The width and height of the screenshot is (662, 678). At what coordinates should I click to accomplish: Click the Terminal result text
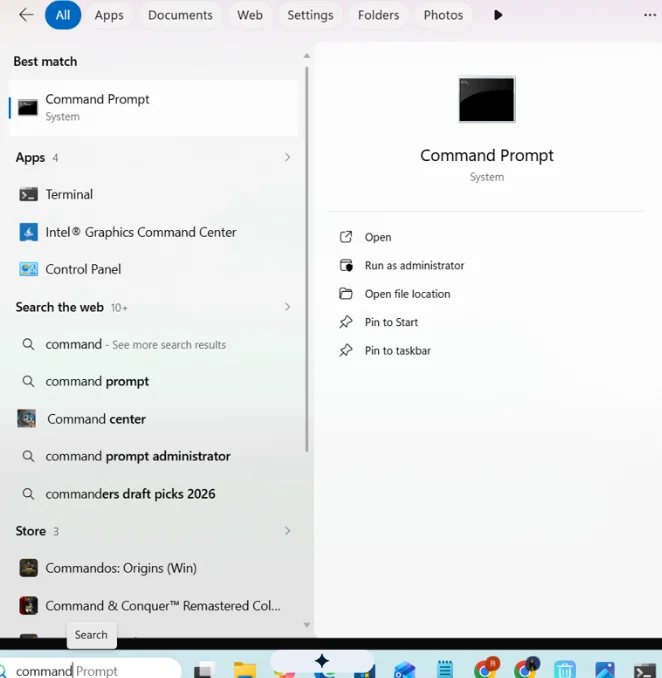(69, 195)
